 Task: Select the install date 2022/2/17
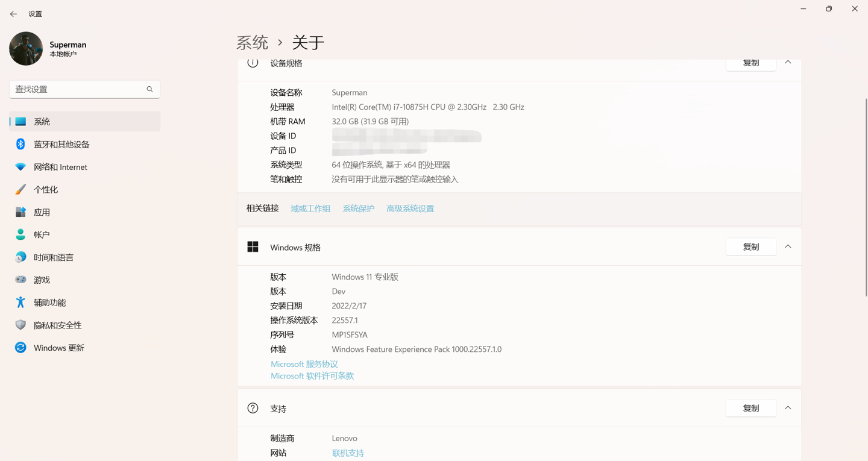(349, 306)
